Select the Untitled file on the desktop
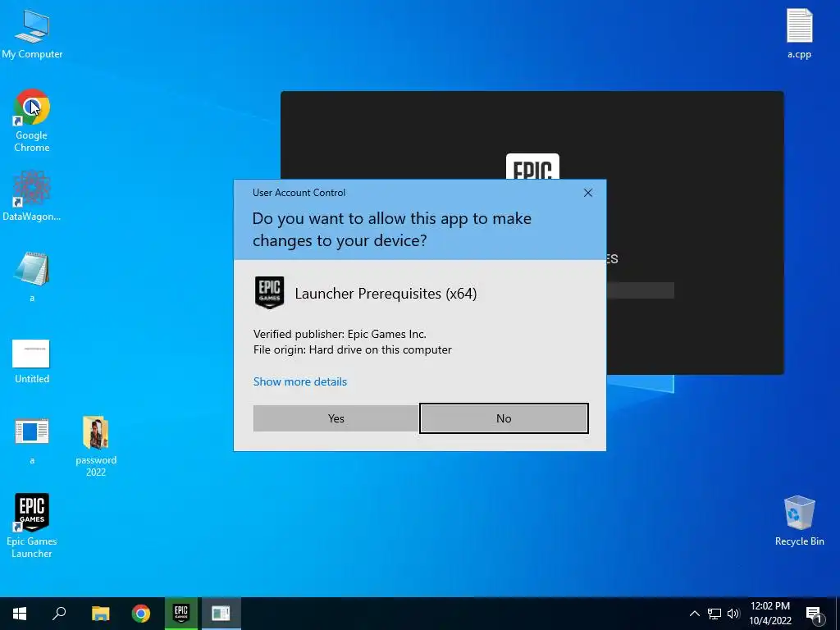 click(x=32, y=362)
